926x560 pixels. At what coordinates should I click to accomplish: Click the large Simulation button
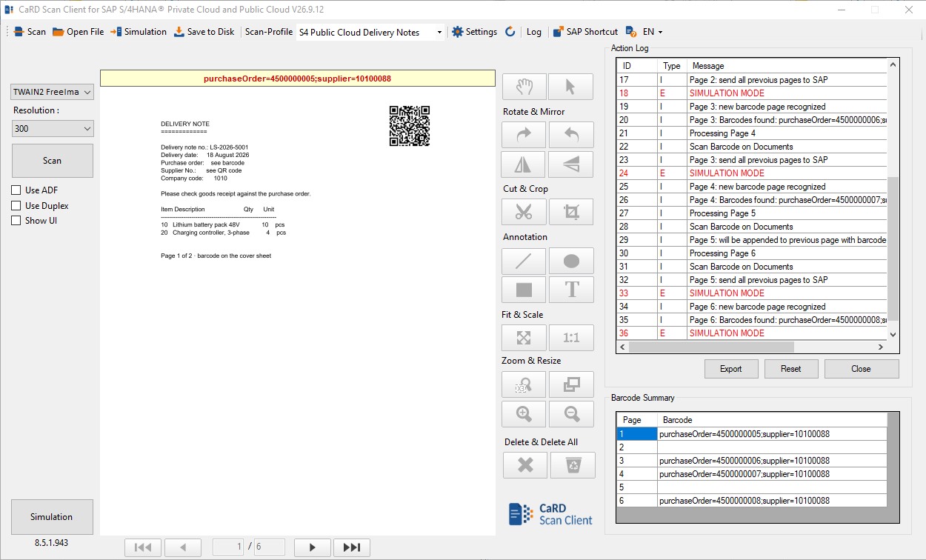pyautogui.click(x=52, y=517)
